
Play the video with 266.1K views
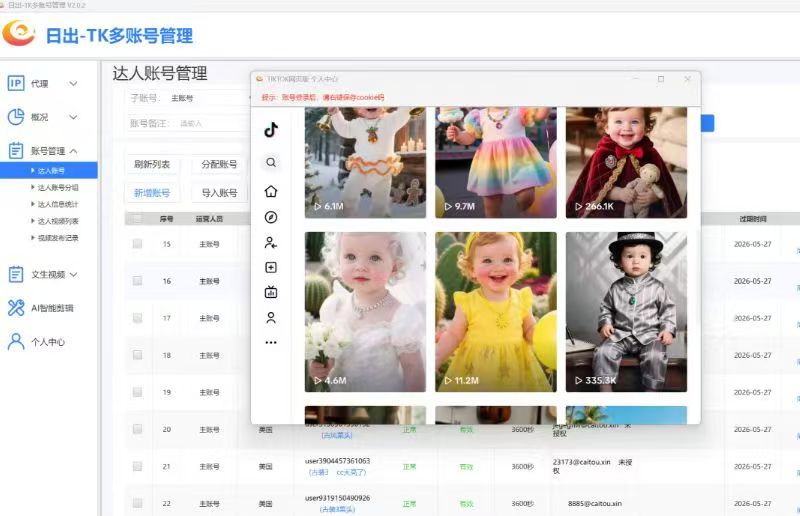[x=627, y=162]
